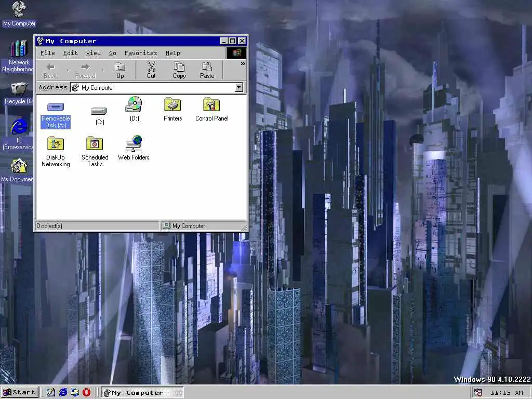Screen dimensions: 532x399
Task: Click the Paste toolbar button
Action: click(207, 71)
